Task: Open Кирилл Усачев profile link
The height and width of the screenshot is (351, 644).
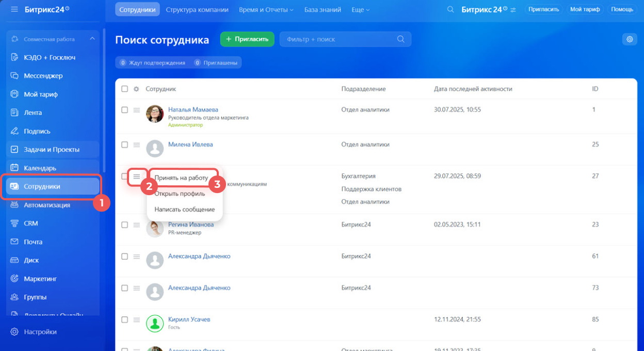Action: (x=189, y=320)
